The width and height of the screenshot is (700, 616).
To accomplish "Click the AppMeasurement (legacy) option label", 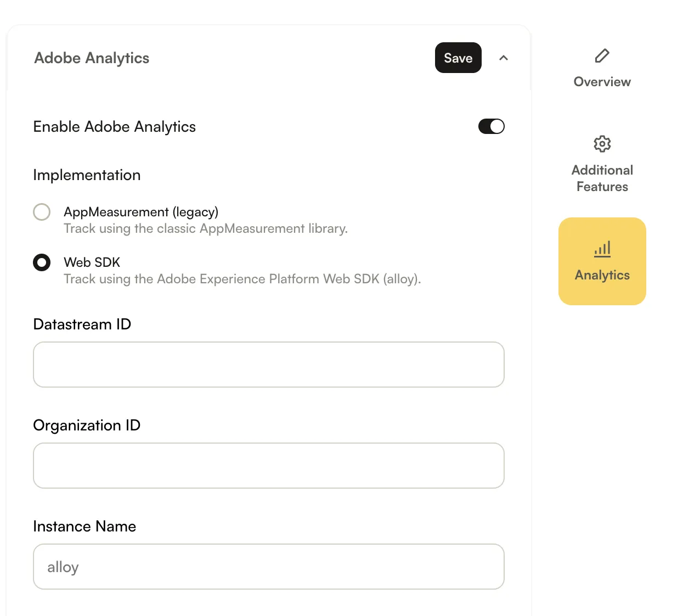I will pyautogui.click(x=141, y=212).
